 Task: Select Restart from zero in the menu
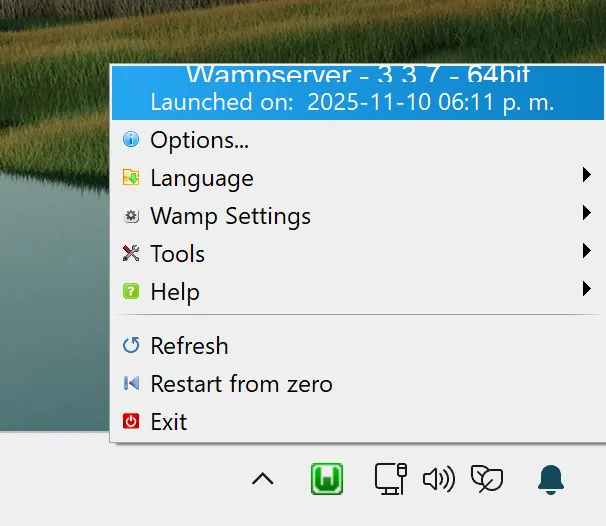coord(241,384)
